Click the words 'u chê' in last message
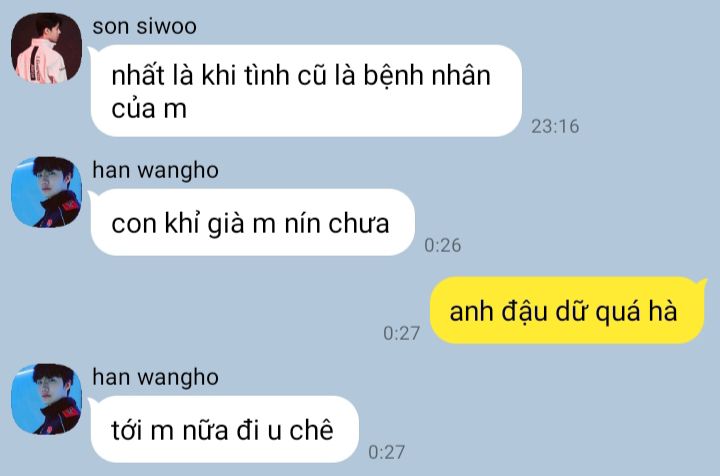The image size is (720, 476). click(299, 431)
